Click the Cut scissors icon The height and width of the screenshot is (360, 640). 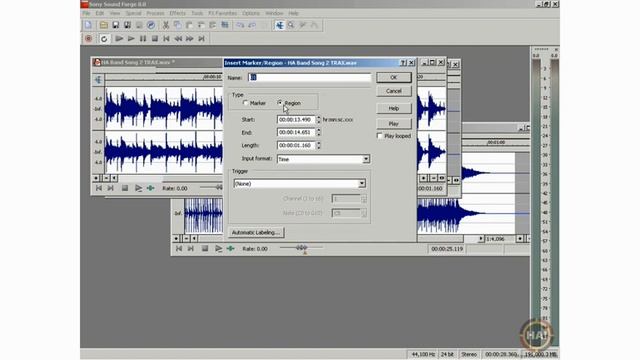(166, 25)
